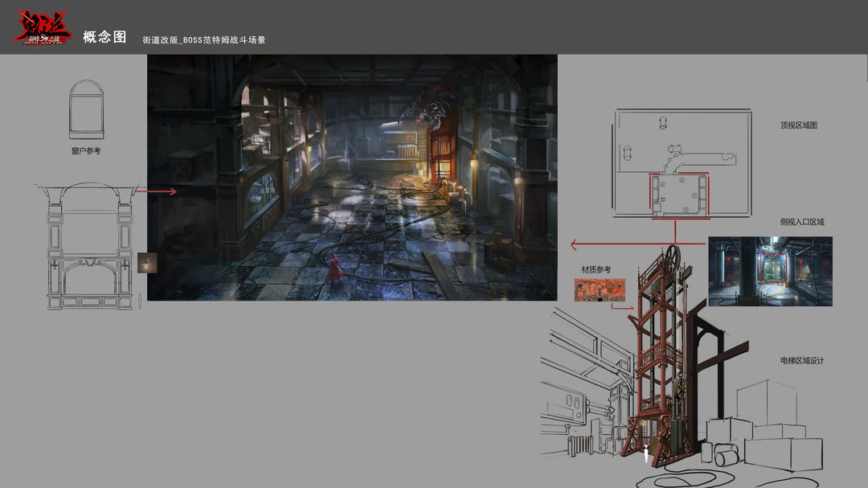Click the red outlined room in the map
The width and height of the screenshot is (868, 488).
click(679, 194)
